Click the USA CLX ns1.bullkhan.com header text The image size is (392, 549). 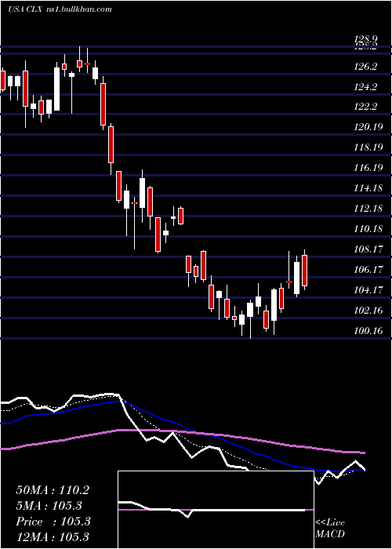[x=60, y=9]
